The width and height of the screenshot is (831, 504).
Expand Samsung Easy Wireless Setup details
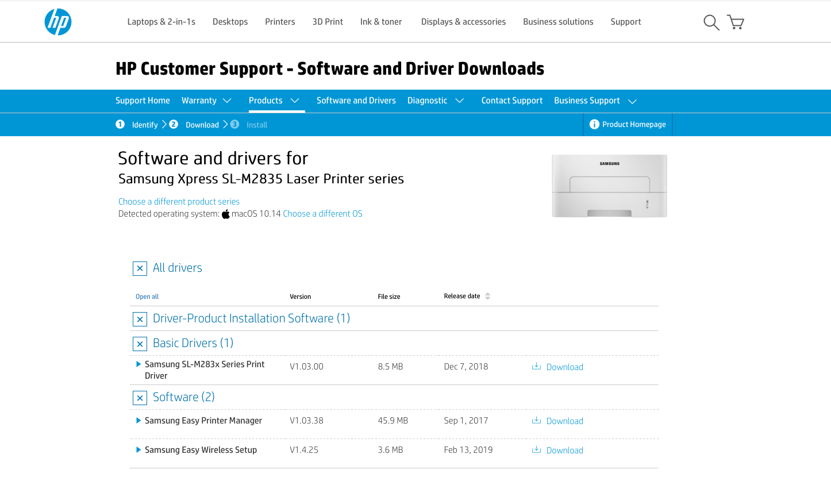[x=138, y=450]
